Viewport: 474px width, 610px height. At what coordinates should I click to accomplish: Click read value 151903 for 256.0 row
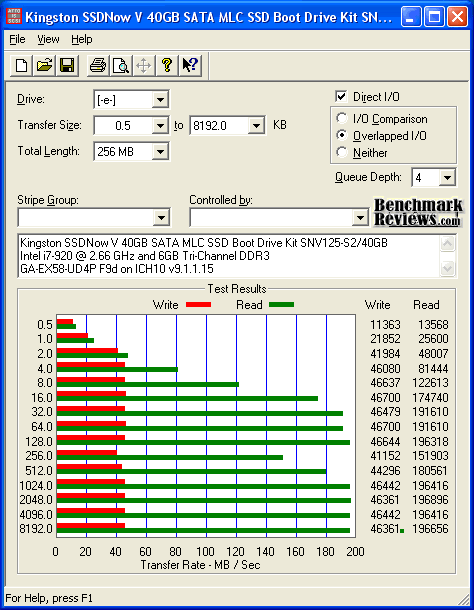pyautogui.click(x=430, y=456)
